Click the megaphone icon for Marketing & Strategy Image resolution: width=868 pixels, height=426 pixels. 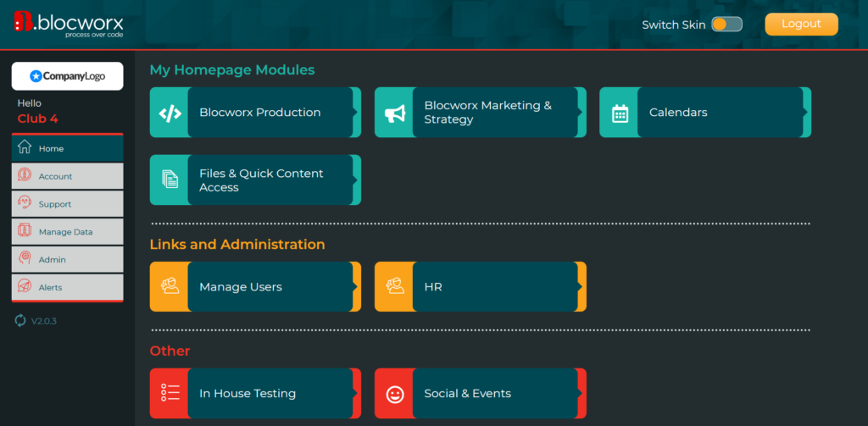(x=395, y=113)
